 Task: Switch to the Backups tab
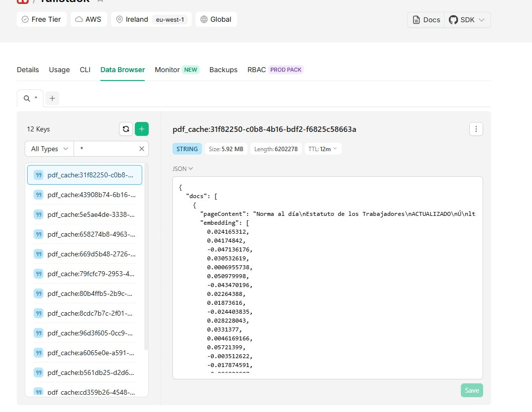(223, 70)
